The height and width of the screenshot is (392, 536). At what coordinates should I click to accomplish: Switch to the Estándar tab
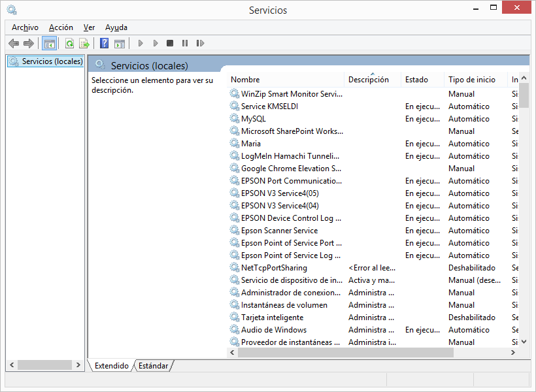point(153,366)
